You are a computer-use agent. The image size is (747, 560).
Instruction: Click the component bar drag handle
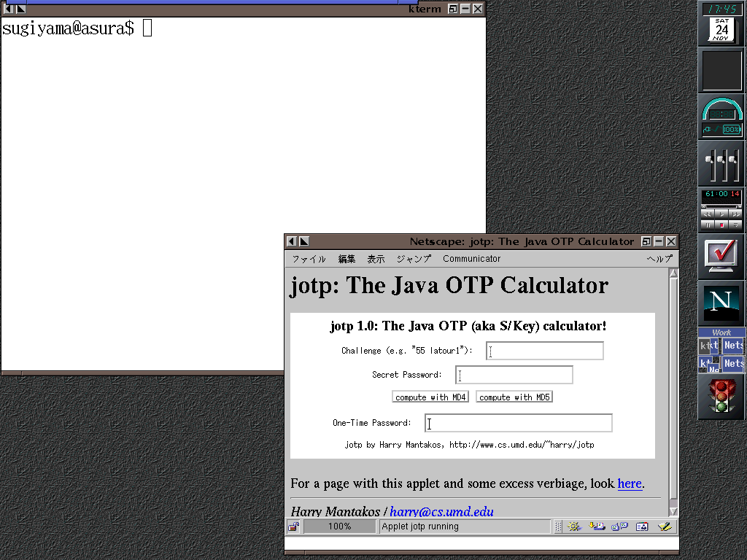558,526
